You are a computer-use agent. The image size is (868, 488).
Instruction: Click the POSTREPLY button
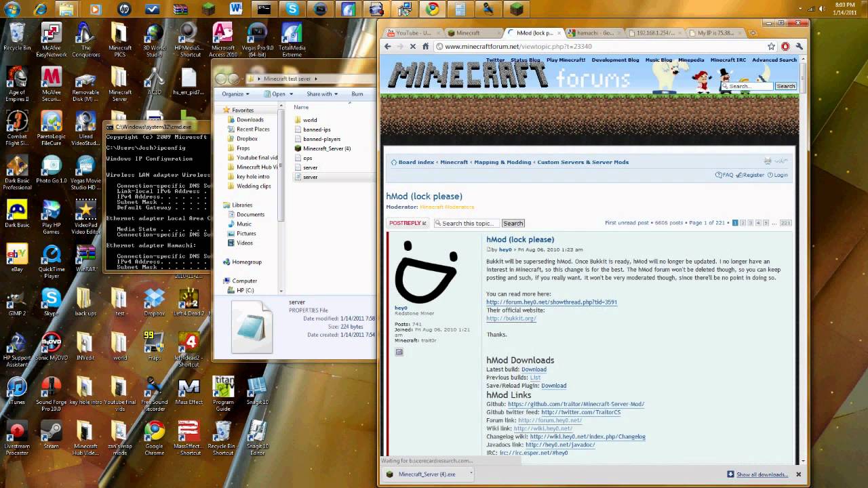click(x=408, y=223)
